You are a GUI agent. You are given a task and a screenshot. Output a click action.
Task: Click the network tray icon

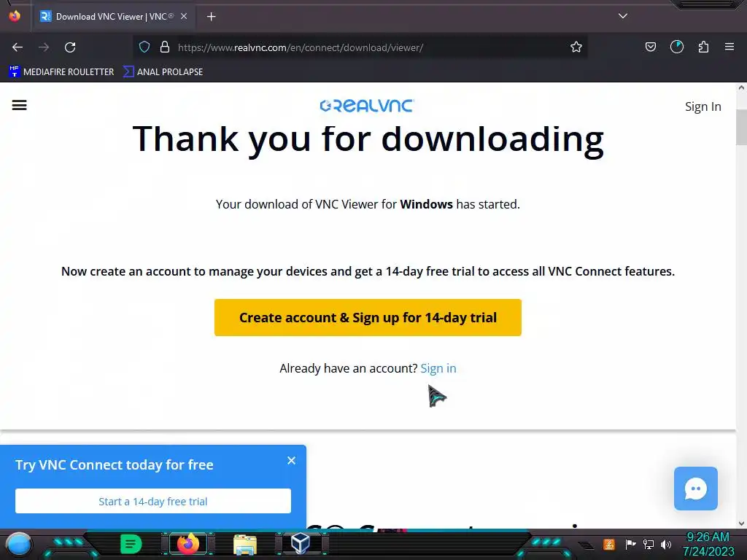[x=649, y=544]
